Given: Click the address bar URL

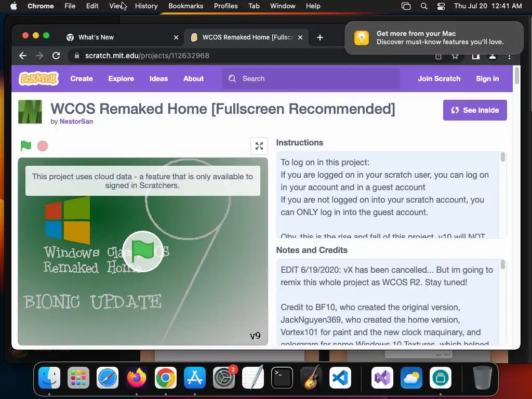Looking at the screenshot, I should 147,56.
